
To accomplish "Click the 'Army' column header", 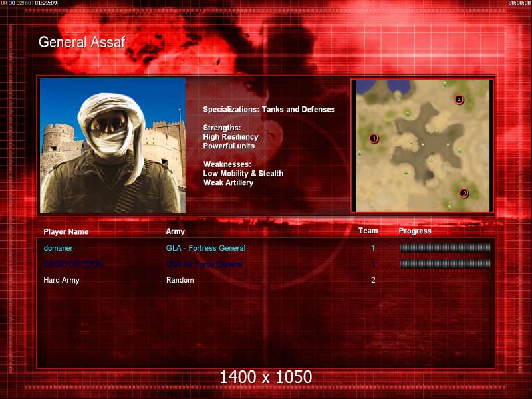I will tap(175, 231).
